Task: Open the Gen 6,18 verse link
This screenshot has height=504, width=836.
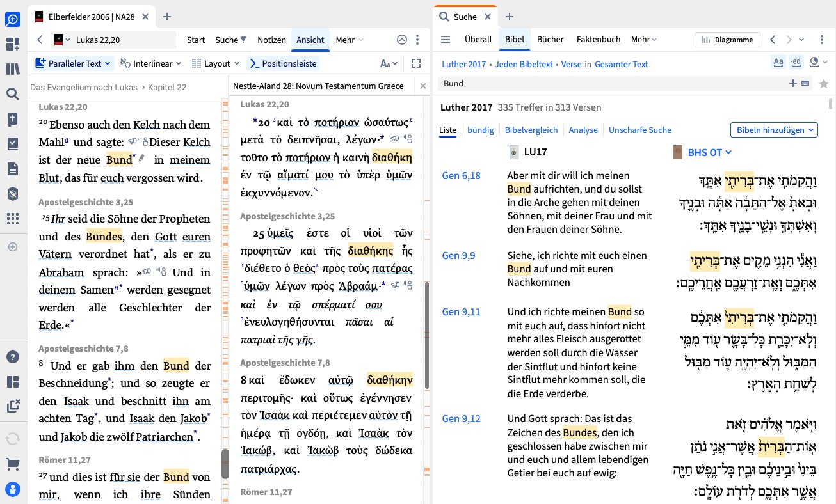Action: (x=461, y=175)
